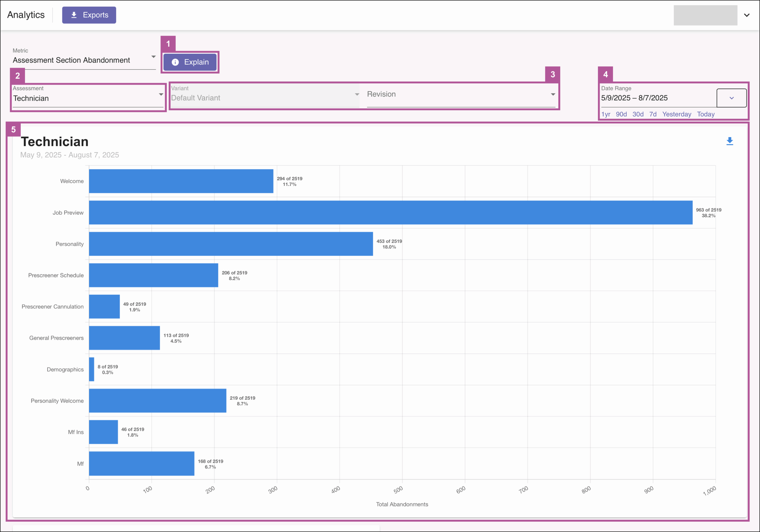Viewport: 760px width, 532px height.
Task: Set date range to Yesterday
Action: point(677,114)
